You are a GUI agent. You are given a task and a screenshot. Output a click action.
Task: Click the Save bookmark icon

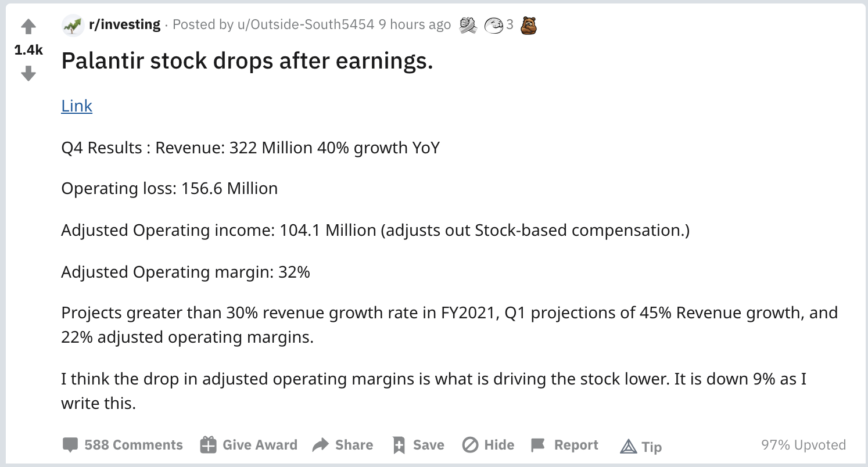(399, 445)
